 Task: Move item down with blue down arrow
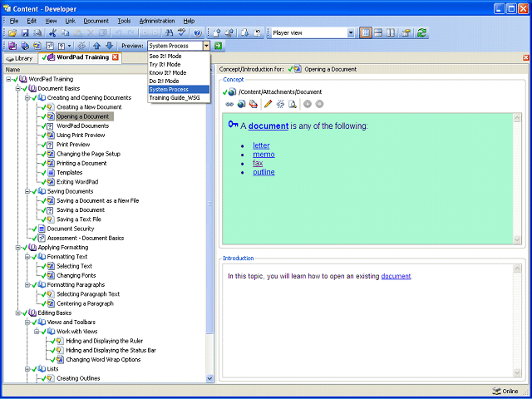tap(109, 46)
